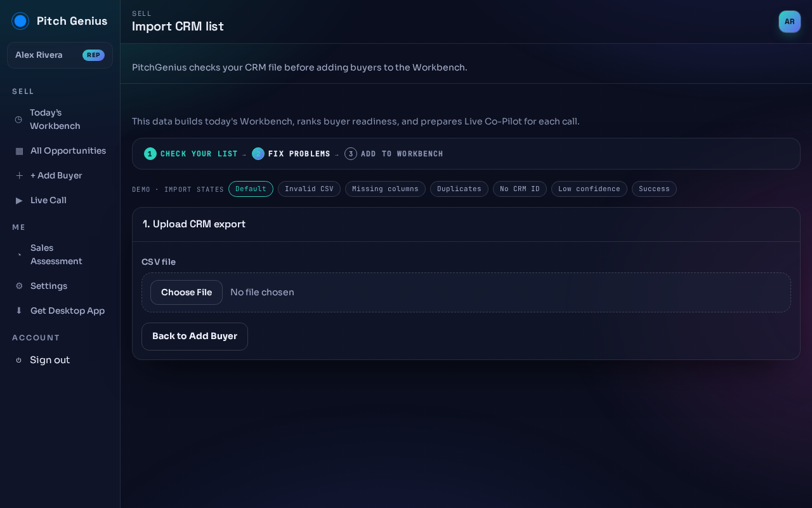Click the REP role badge
Viewport: 812px width, 508px height.
93,55
